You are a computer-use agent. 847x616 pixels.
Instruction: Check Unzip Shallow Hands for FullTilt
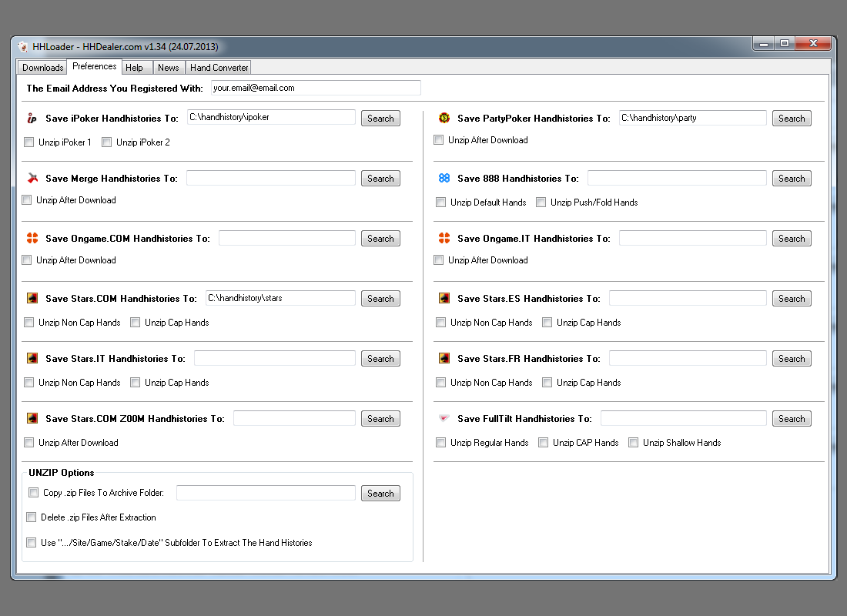(634, 443)
